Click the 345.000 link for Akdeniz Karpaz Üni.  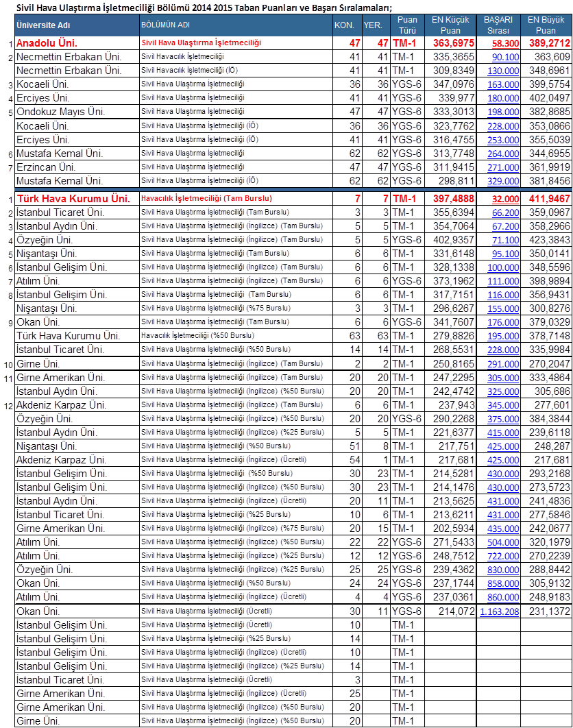[503, 405]
